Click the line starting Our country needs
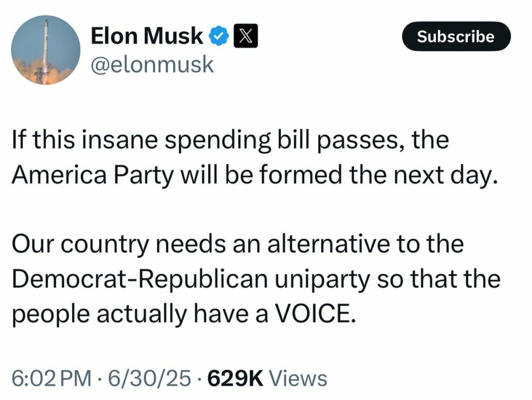Viewport: 532px width, 400px height. pos(237,245)
